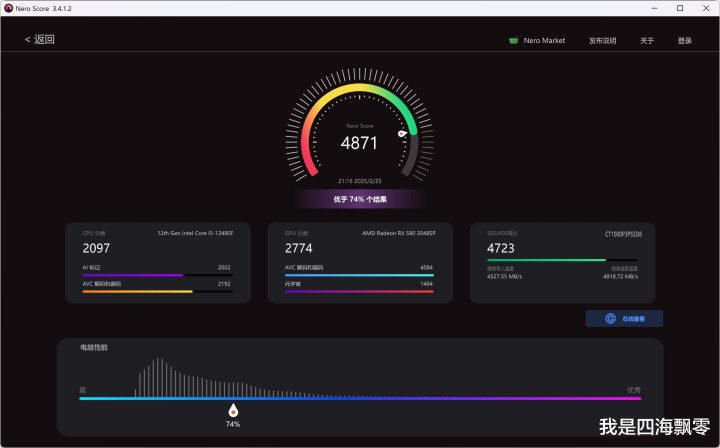Click the CPU score value 2097

(96, 248)
